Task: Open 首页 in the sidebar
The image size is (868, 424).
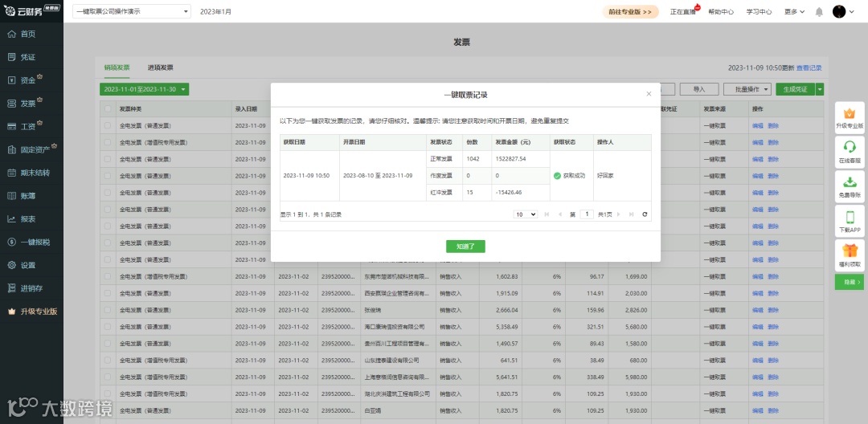Action: (27, 34)
